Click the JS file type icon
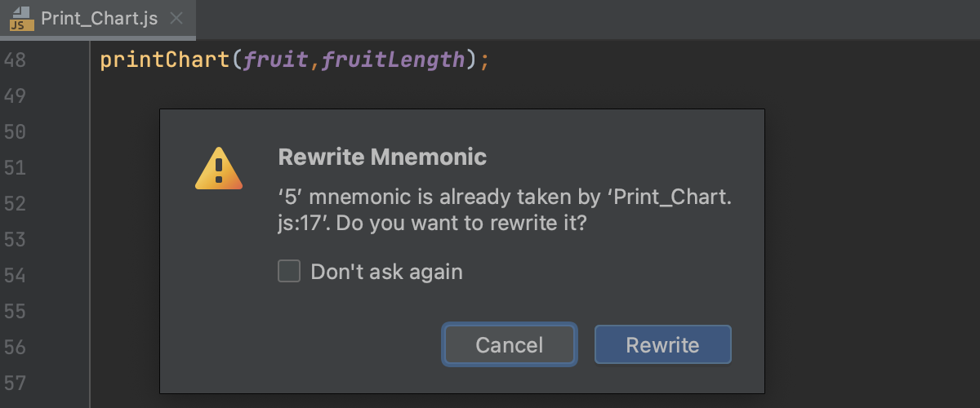Viewport: 980px width, 408px height. (x=21, y=19)
